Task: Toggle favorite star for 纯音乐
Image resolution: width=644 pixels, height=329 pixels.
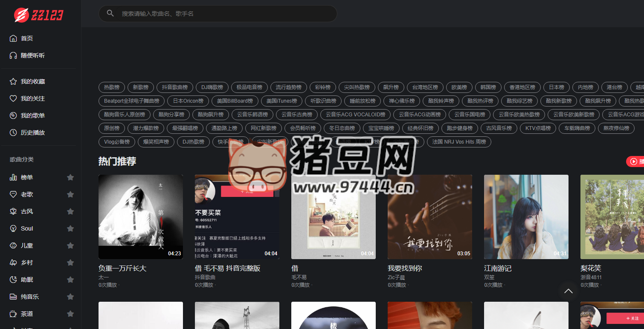Action: coord(70,297)
